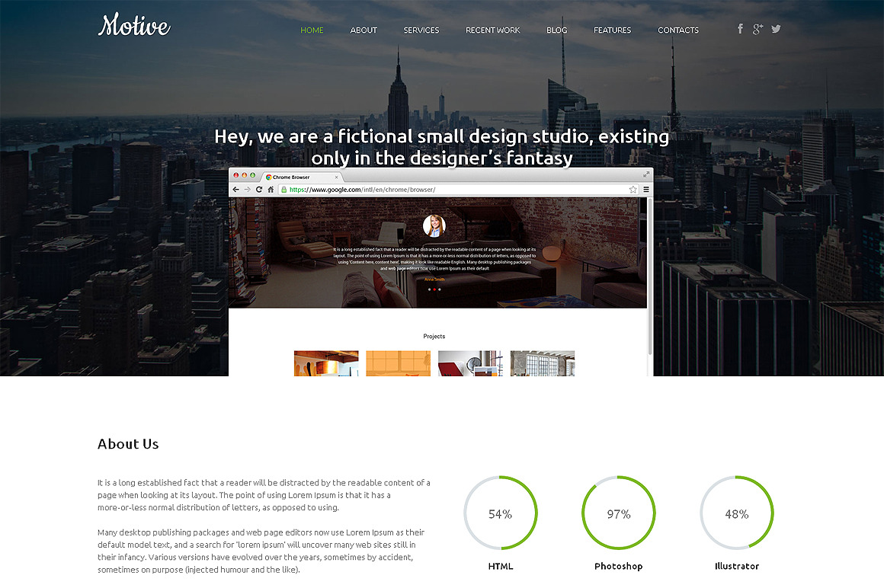
Task: Click the browser home icon
Action: pos(271,190)
